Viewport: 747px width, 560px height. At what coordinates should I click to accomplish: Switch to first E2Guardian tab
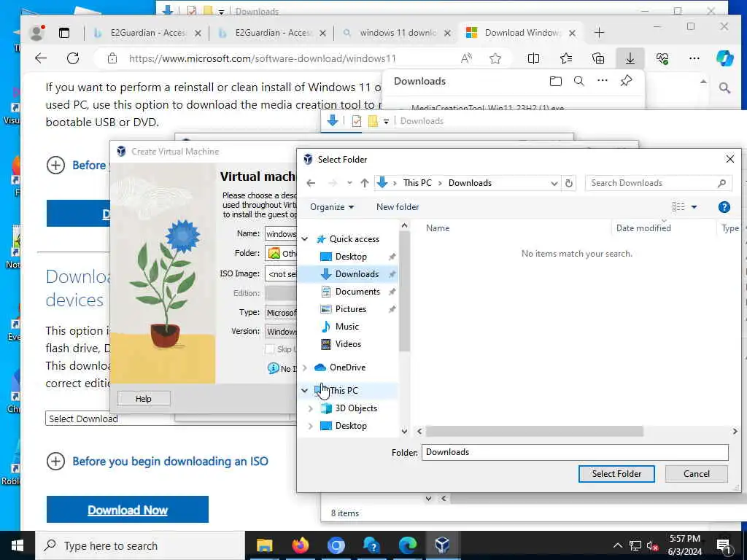tap(147, 33)
